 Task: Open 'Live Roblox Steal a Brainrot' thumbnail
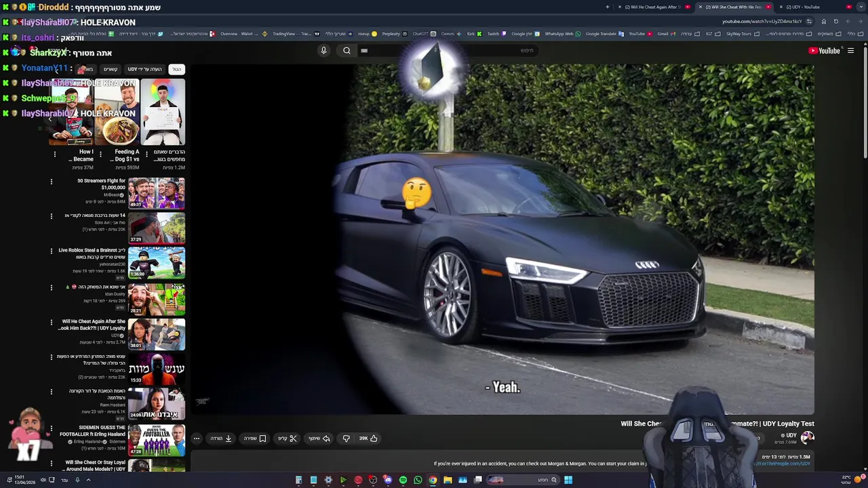[157, 263]
